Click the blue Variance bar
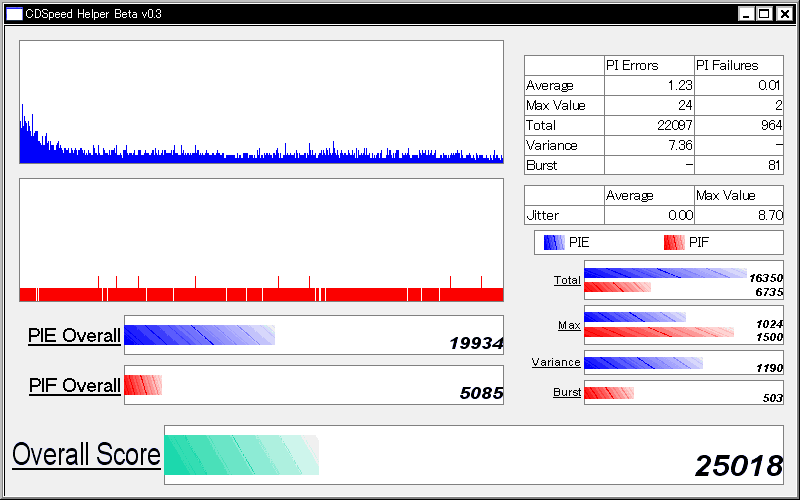Image resolution: width=800 pixels, height=500 pixels. [x=643, y=363]
